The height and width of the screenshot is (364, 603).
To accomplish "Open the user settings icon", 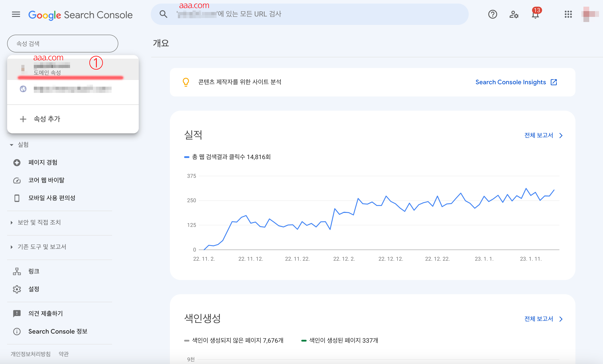I will (514, 14).
